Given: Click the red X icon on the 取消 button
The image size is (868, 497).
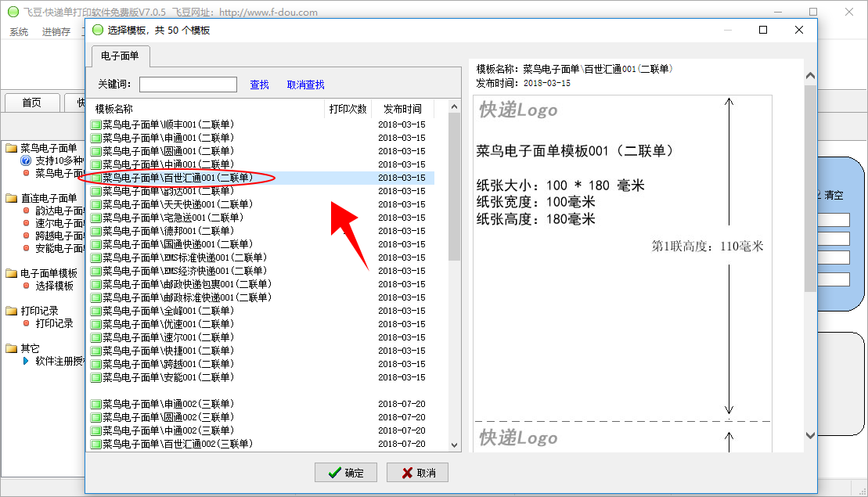Looking at the screenshot, I should [x=408, y=473].
